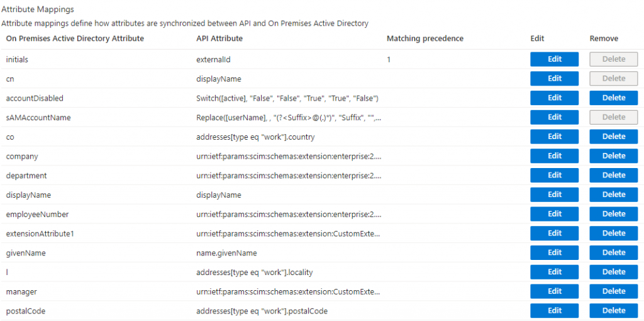The height and width of the screenshot is (321, 644).
Task: Edit the displayName attribute mapping
Action: click(554, 194)
